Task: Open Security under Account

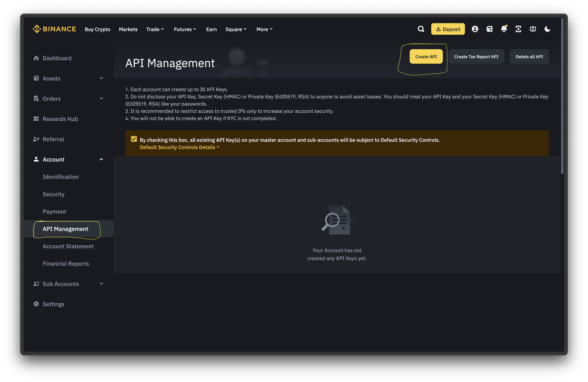Action: pos(54,194)
